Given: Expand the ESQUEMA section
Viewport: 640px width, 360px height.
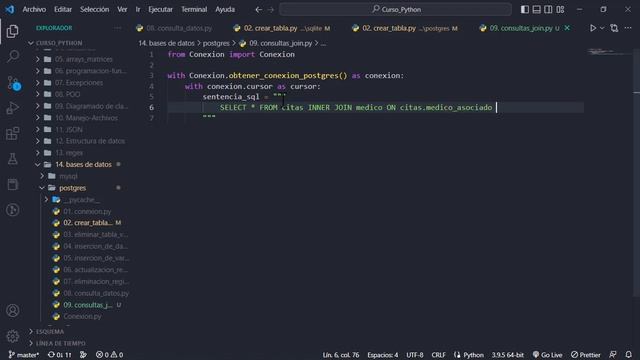Looking at the screenshot, I should coord(50,331).
